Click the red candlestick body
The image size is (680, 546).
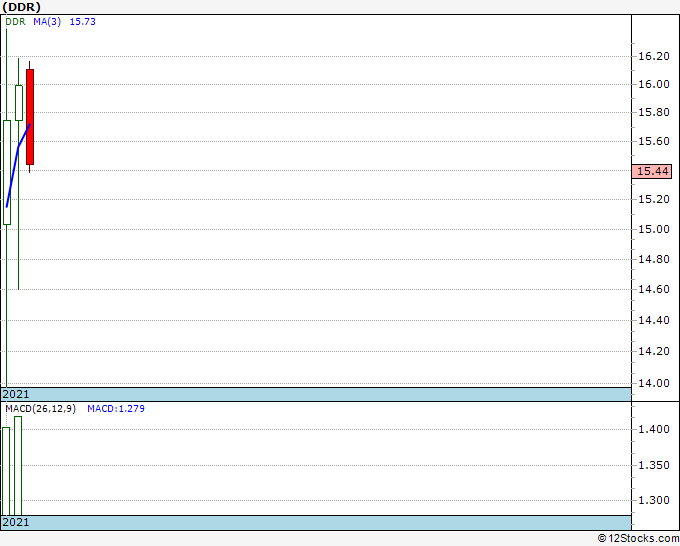(x=30, y=117)
